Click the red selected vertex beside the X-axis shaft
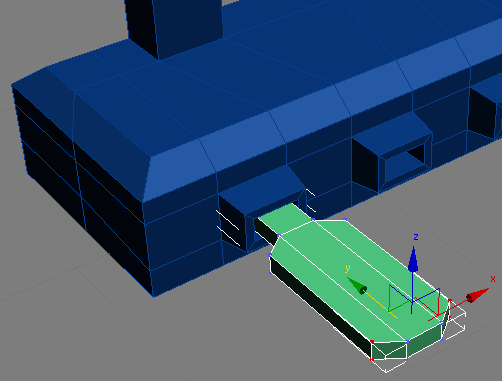This screenshot has height=381, width=502. point(450,301)
